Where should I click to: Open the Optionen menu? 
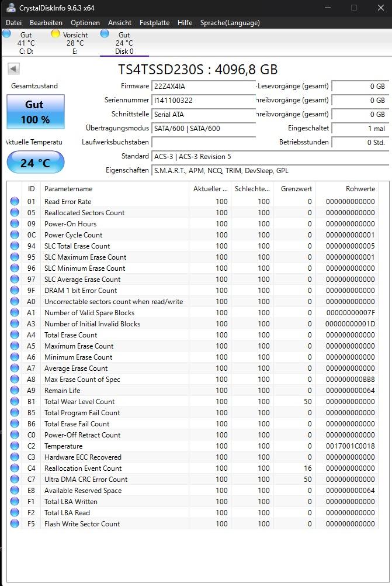pos(85,23)
